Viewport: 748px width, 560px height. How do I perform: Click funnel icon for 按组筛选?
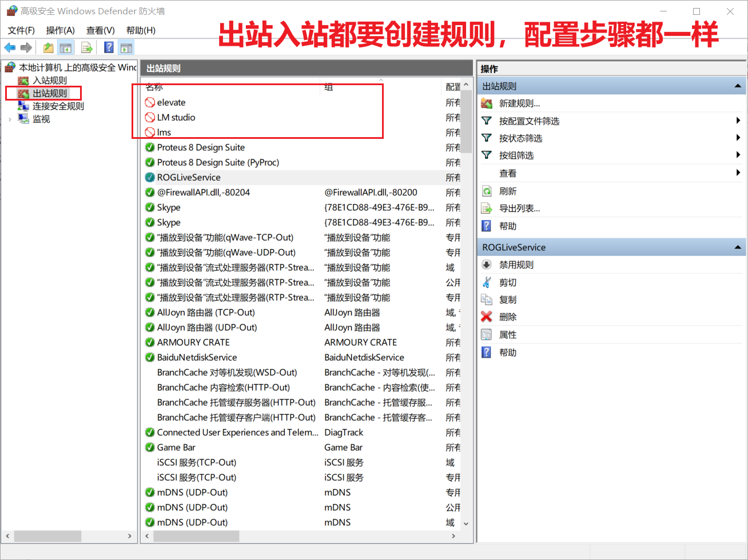pos(487,155)
